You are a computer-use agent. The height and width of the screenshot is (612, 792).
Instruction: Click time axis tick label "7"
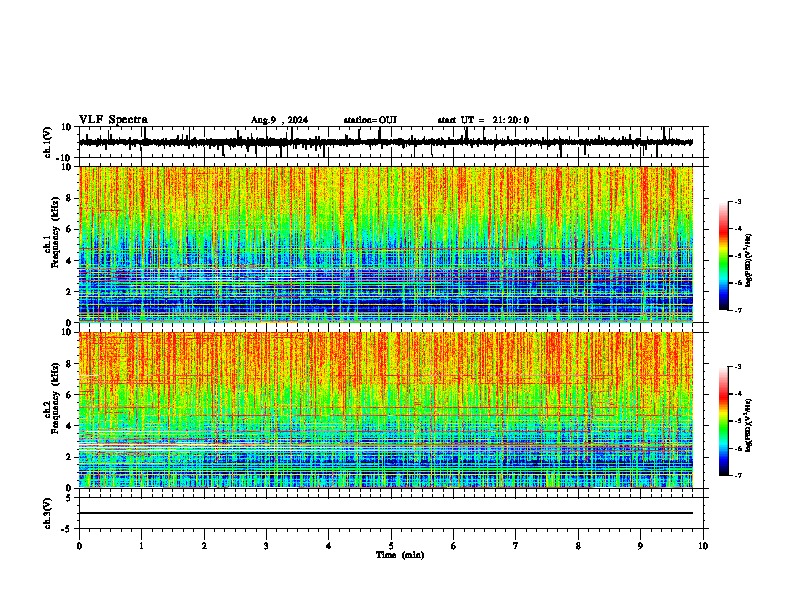click(x=516, y=546)
